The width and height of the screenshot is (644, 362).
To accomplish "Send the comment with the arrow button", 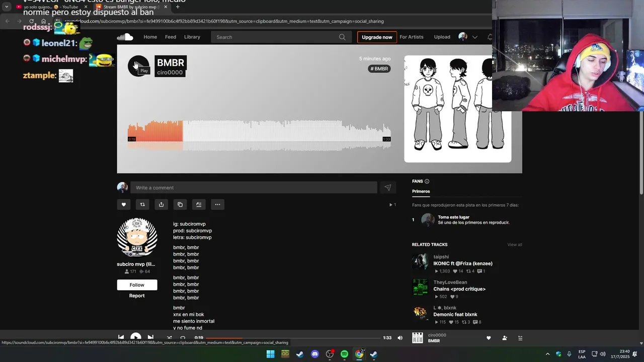I will coord(387,188).
